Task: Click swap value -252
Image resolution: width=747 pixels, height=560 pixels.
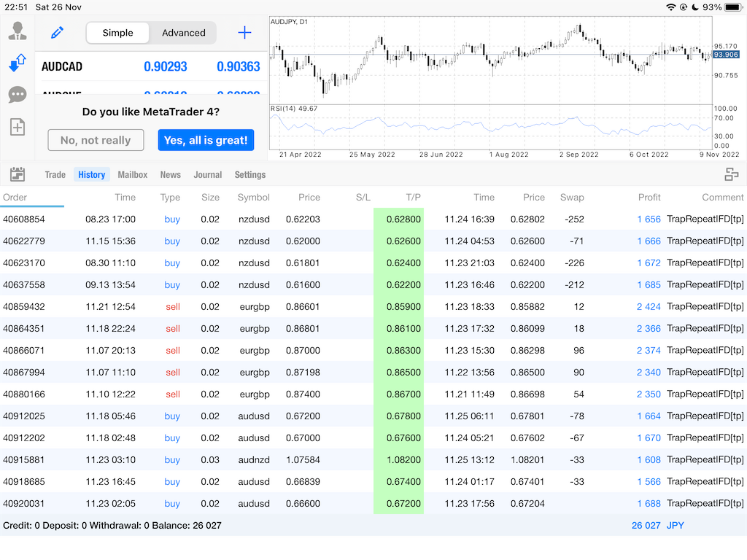Action: tap(574, 219)
